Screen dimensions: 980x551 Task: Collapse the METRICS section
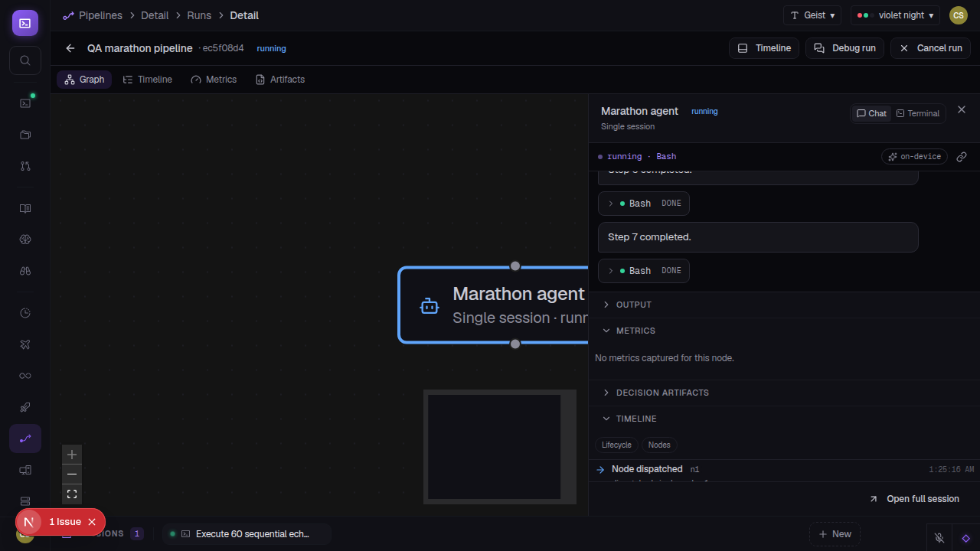click(x=784, y=331)
